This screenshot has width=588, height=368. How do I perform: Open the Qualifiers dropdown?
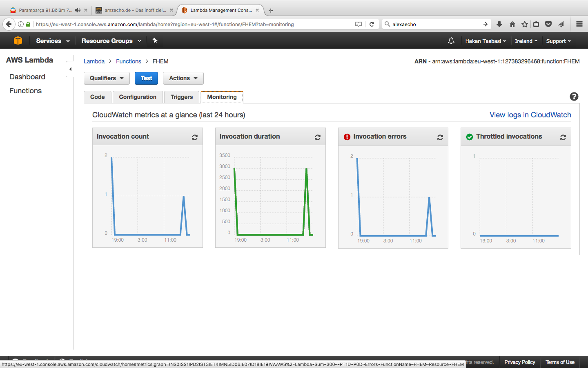tap(107, 78)
